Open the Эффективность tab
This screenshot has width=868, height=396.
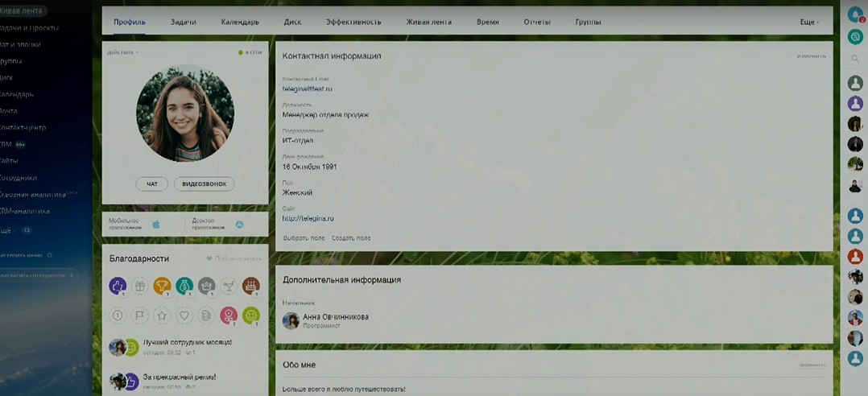tap(353, 22)
